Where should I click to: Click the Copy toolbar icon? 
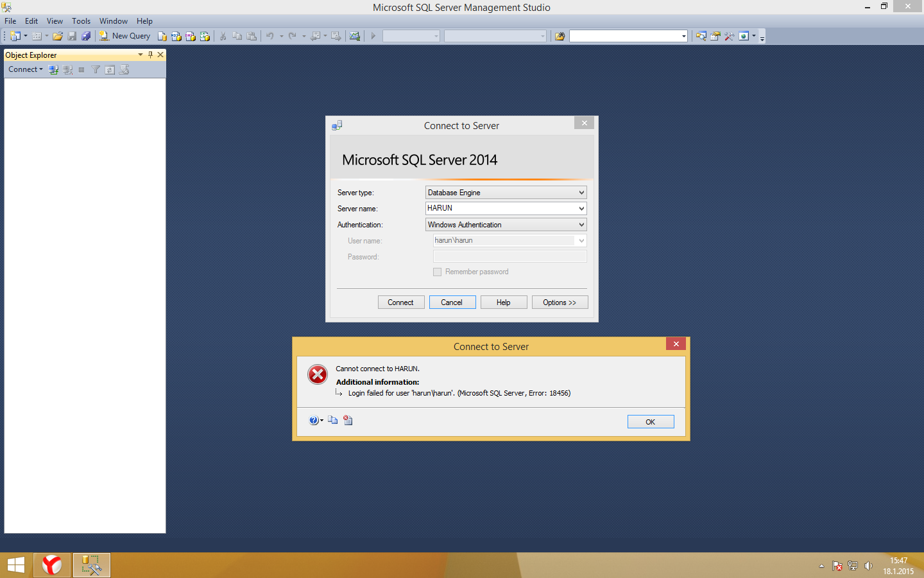(x=237, y=36)
